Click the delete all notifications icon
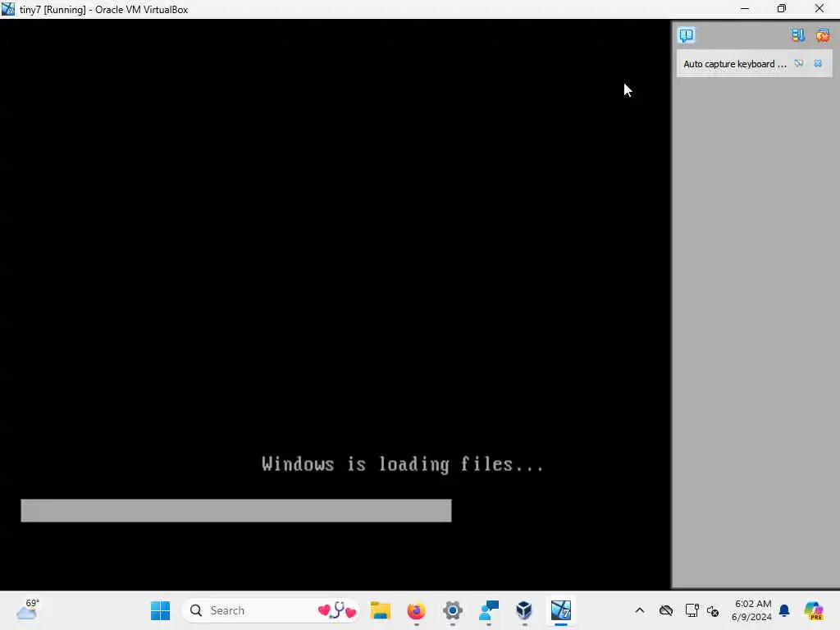Image resolution: width=840 pixels, height=630 pixels. (822, 35)
